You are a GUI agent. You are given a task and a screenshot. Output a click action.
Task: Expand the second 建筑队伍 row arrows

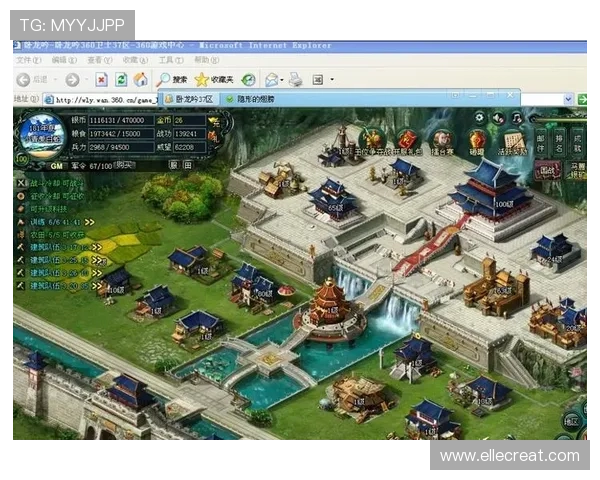click(x=97, y=260)
